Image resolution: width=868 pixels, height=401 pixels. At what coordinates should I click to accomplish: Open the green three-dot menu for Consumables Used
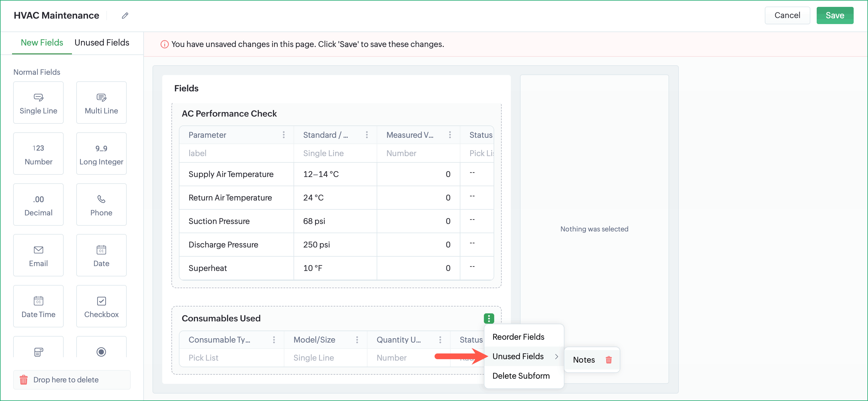tap(488, 319)
